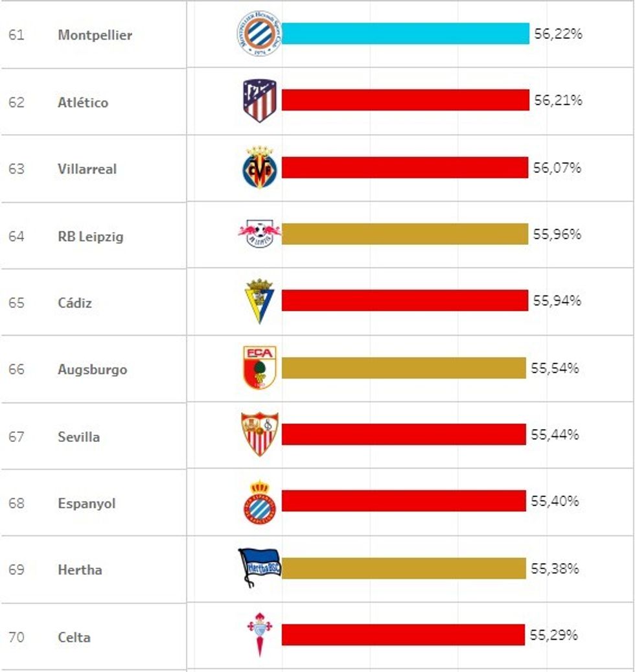Viewport: 635px width, 672px height.
Task: Click the RB Leipzig logo
Action: click(259, 234)
